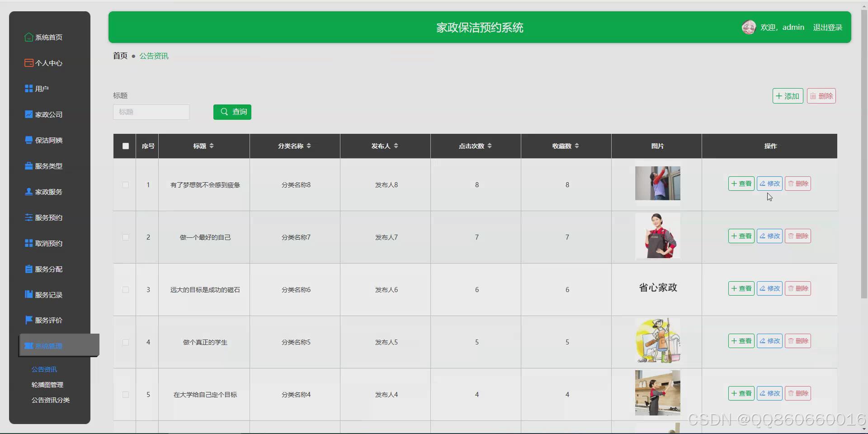This screenshot has width=868, height=434.
Task: Click the sliders icon beside 服务预约
Action: [x=29, y=217]
